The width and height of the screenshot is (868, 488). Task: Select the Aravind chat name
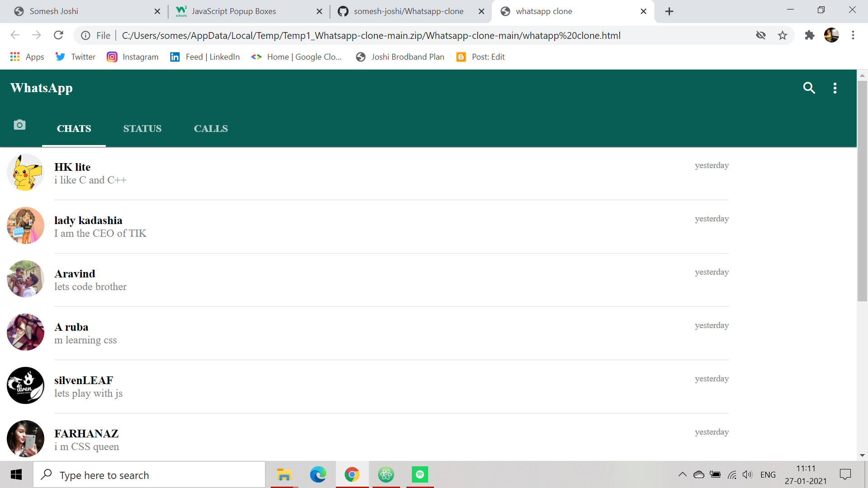(x=75, y=274)
